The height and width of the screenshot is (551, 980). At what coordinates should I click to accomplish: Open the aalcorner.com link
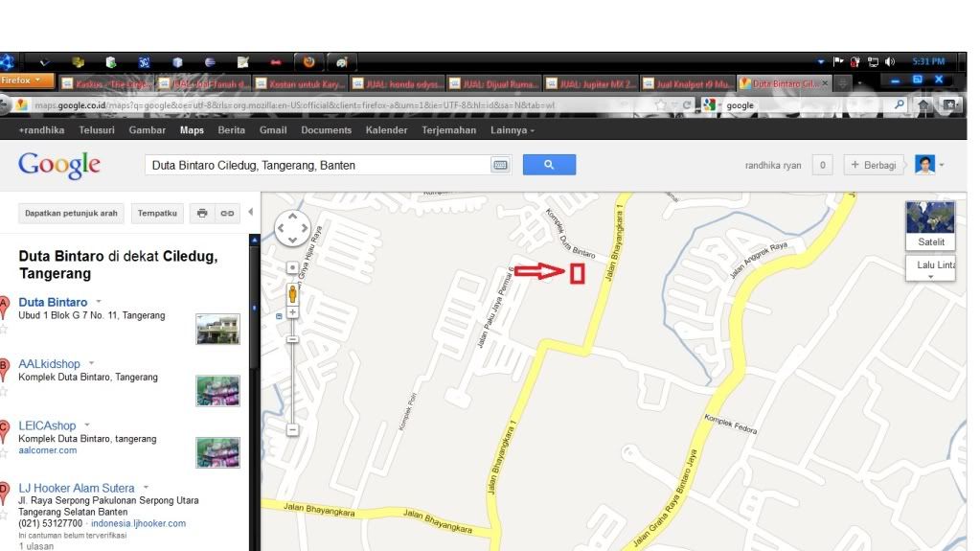(x=48, y=450)
